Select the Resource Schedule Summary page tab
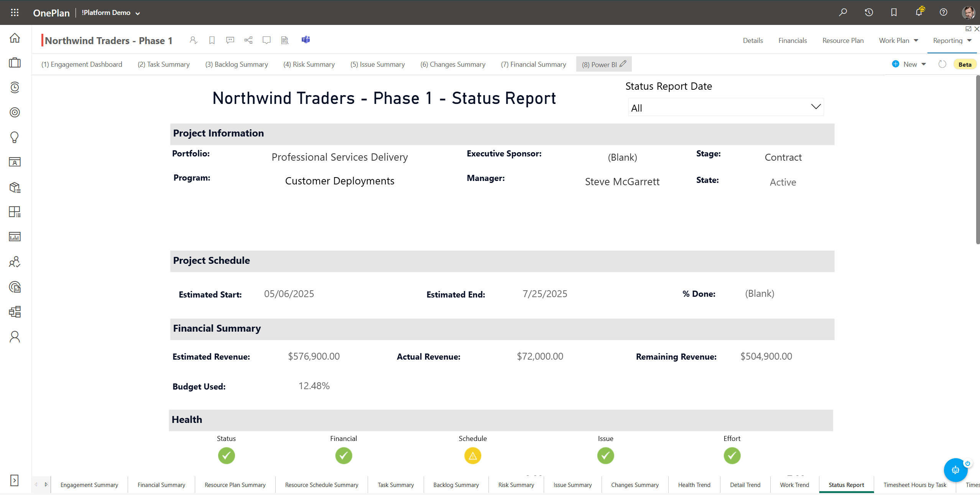Viewport: 980px width, 495px height. (322, 485)
